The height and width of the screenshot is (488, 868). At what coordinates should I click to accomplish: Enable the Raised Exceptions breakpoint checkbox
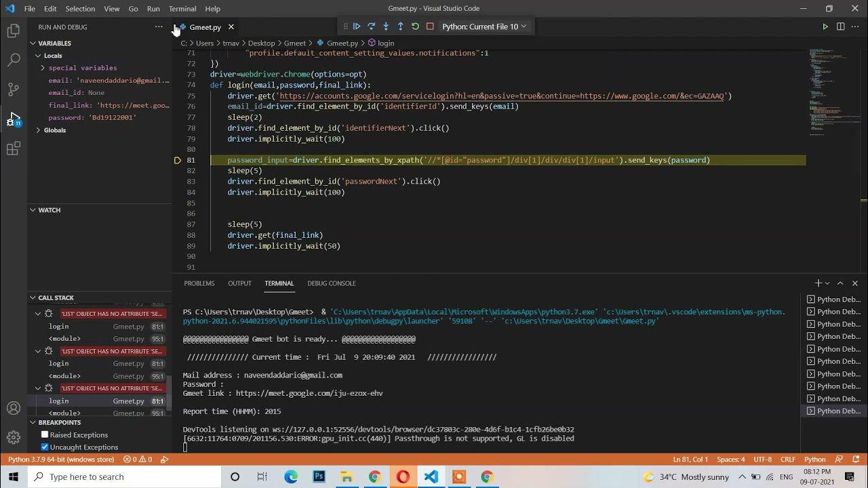pyautogui.click(x=45, y=435)
